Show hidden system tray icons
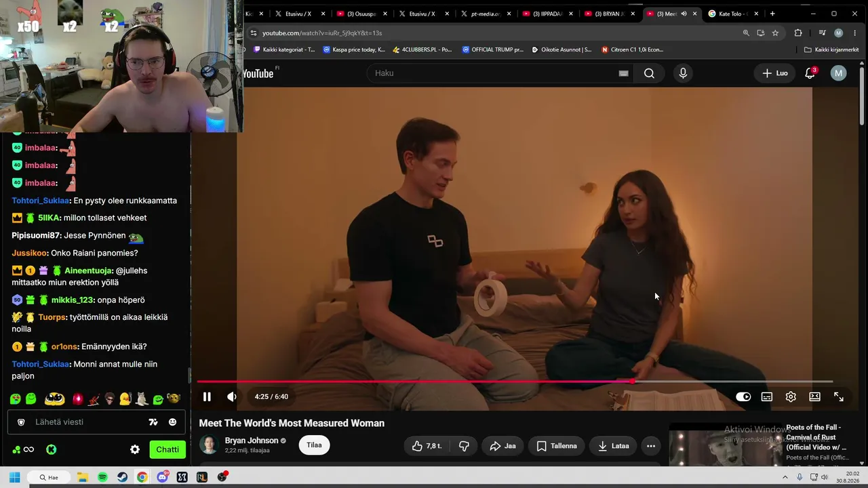 [785, 477]
